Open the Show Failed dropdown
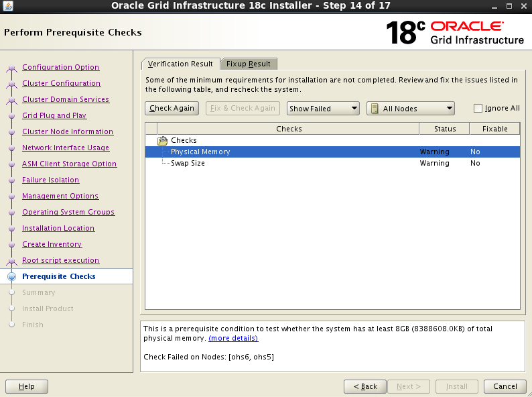Screen dimensions: 532x397 click(x=323, y=109)
